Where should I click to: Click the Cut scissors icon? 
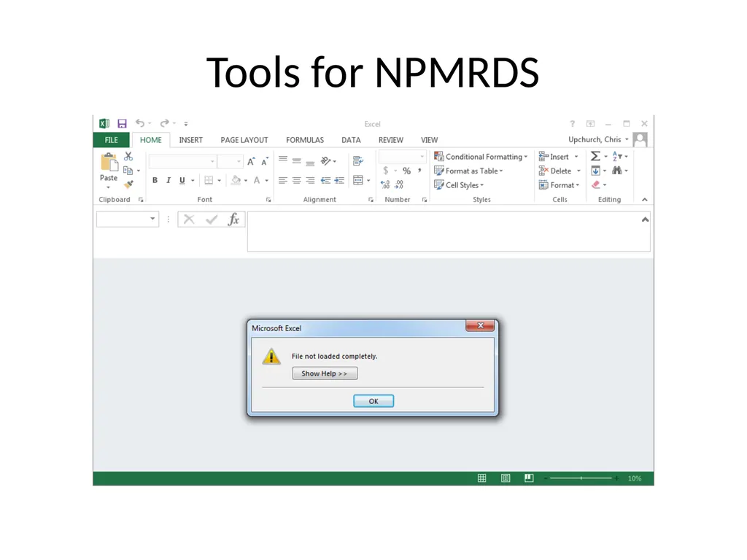[x=128, y=156]
